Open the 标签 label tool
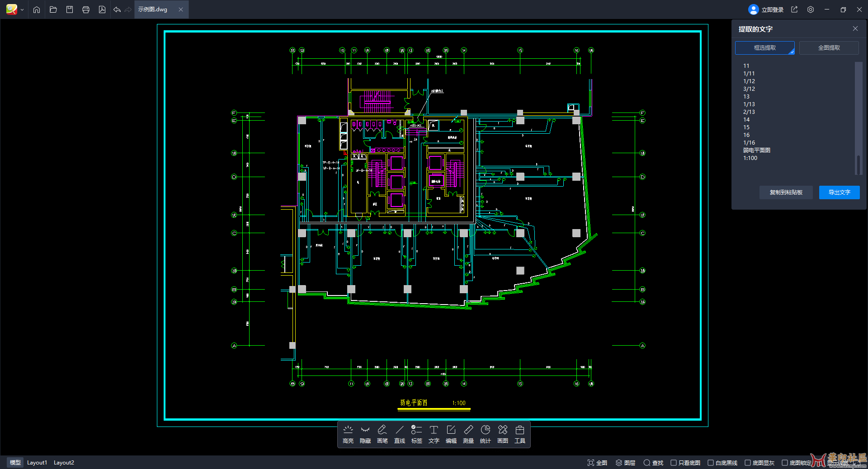Image resolution: width=868 pixels, height=469 pixels. pos(416,434)
